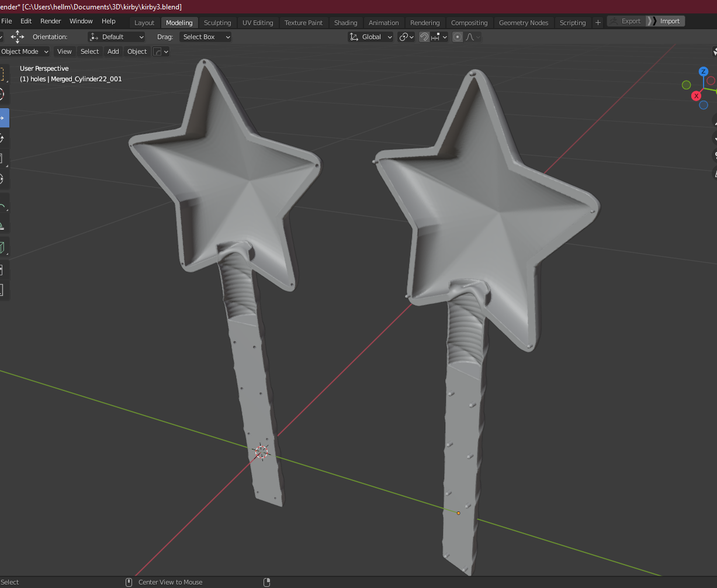This screenshot has width=717, height=588.
Task: Open the Edit menu
Action: pyautogui.click(x=26, y=21)
